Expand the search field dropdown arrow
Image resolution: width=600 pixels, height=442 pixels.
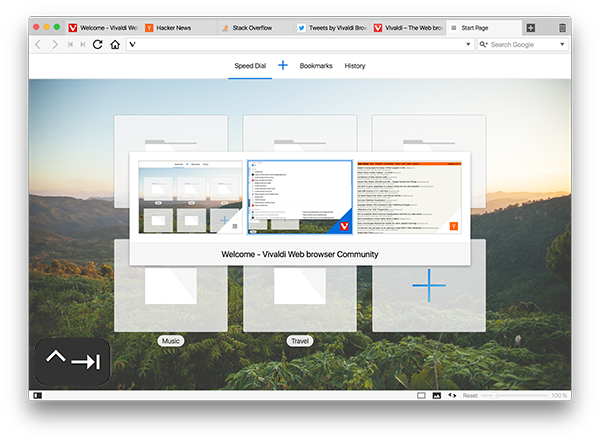[562, 44]
